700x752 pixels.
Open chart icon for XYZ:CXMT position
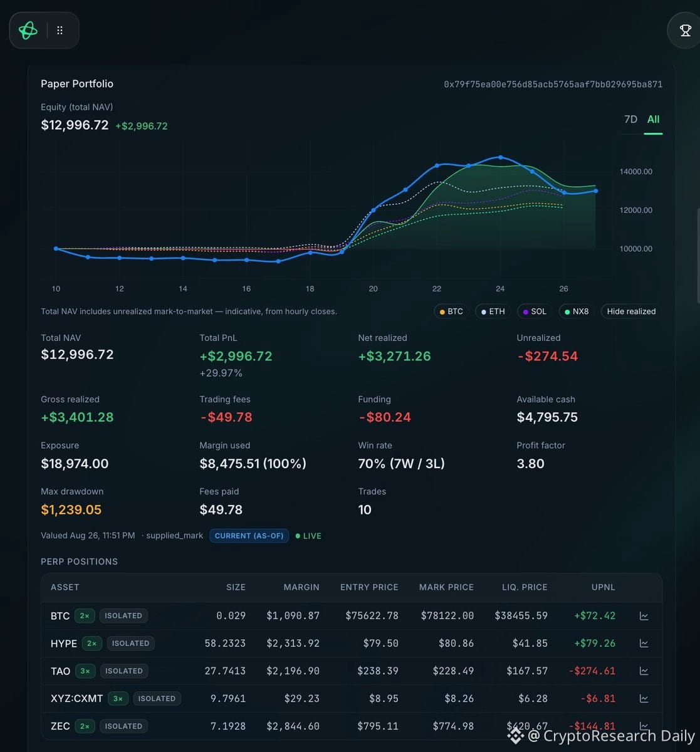644,699
